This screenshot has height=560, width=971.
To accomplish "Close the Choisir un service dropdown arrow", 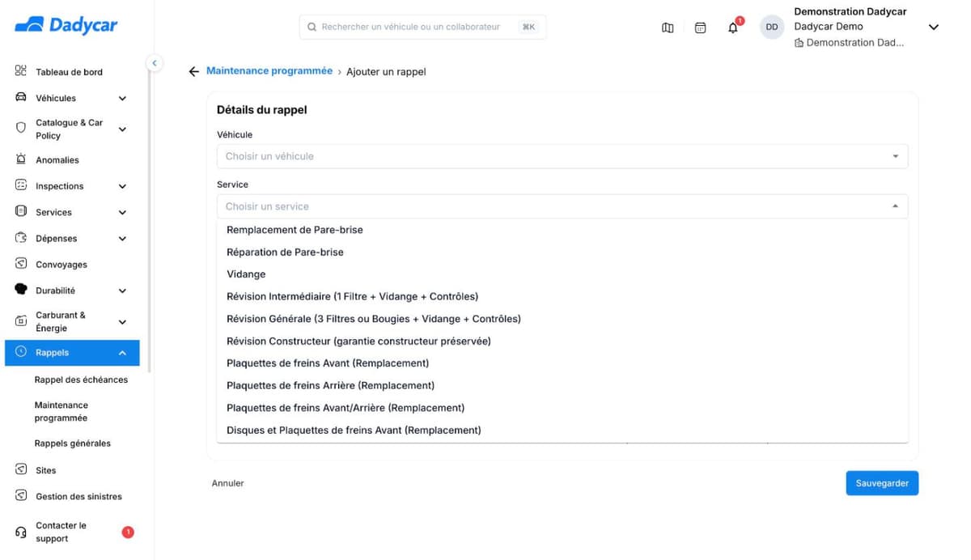I will pos(895,206).
